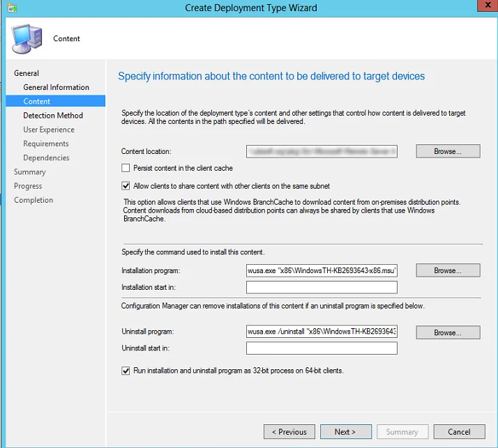This screenshot has width=498, height=448.
Task: Uncheck Allow clients to share content checkbox
Action: coord(126,186)
